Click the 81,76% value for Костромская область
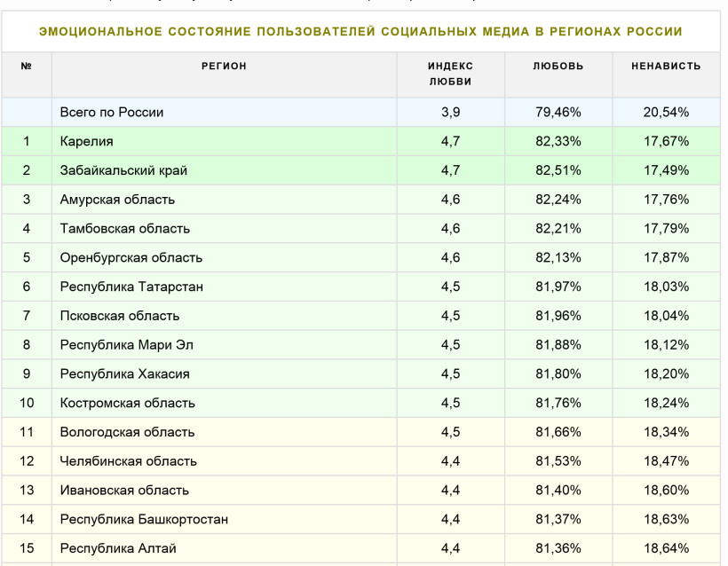The width and height of the screenshot is (728, 566). pos(558,403)
